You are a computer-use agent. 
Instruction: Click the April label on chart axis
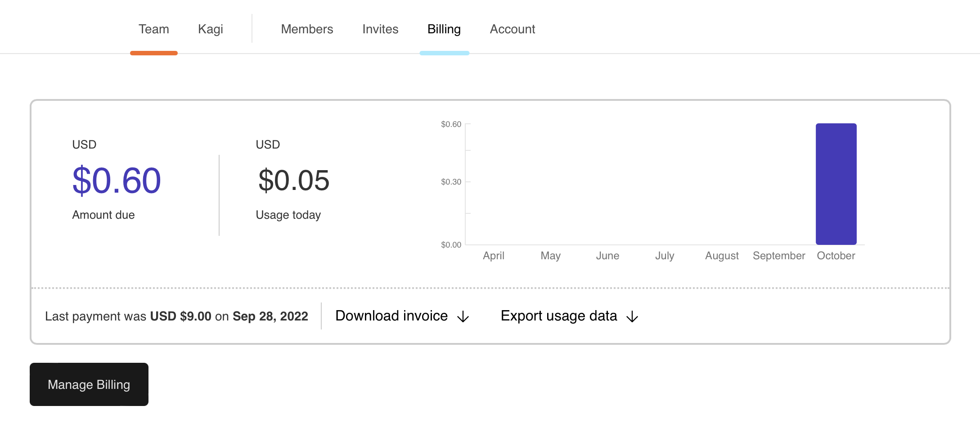493,256
